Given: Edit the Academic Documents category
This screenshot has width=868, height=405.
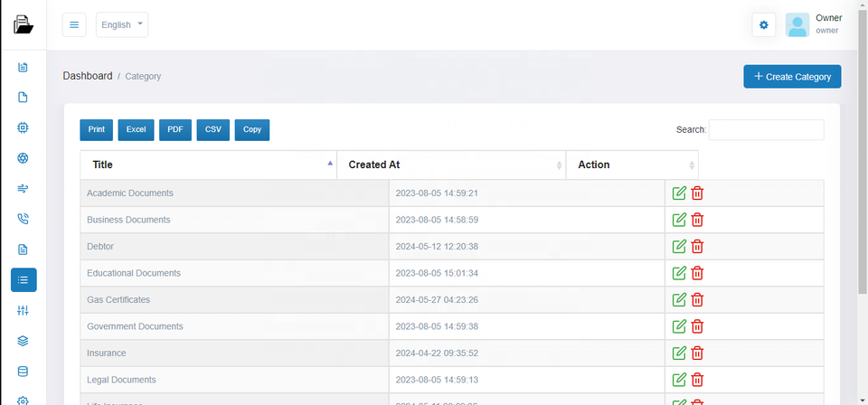Looking at the screenshot, I should point(679,193).
